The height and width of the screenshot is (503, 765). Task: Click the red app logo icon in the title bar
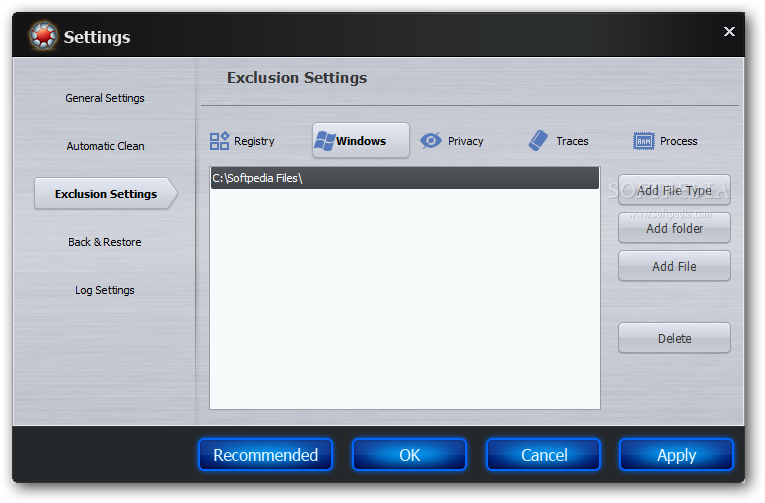tap(43, 36)
